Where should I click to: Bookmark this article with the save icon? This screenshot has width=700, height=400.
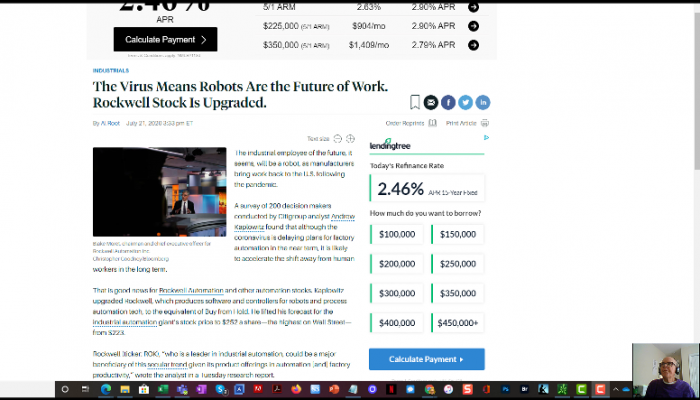click(x=415, y=102)
